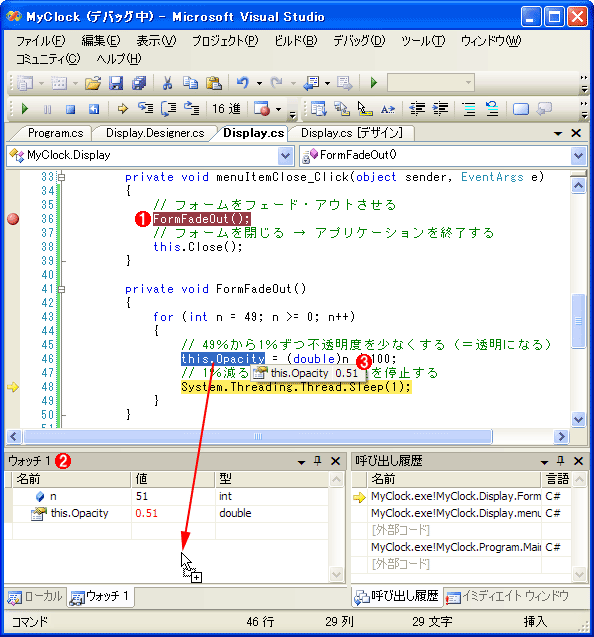The image size is (594, 637).
Task: Click the 値 column header in watch panel
Action: [173, 479]
